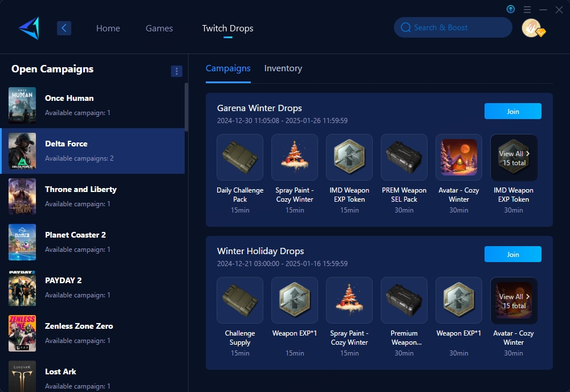Image resolution: width=570 pixels, height=392 pixels.
Task: Click the campaigns list scrollbar
Action: (186, 107)
